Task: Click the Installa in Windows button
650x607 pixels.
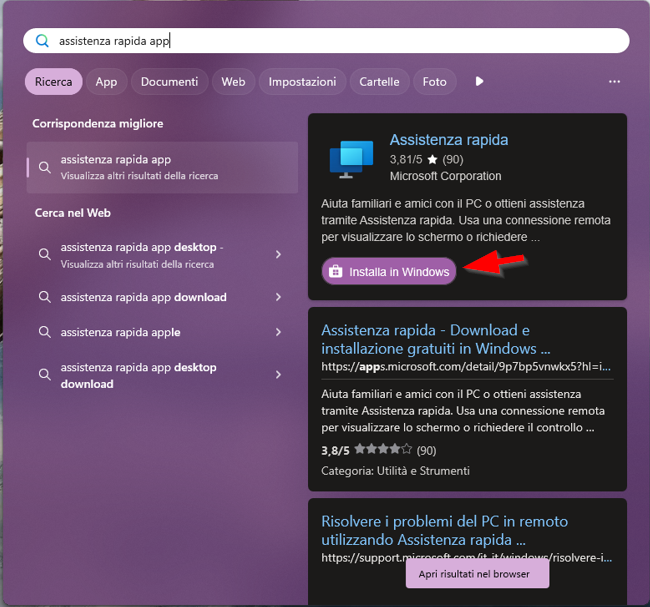Action: point(389,272)
